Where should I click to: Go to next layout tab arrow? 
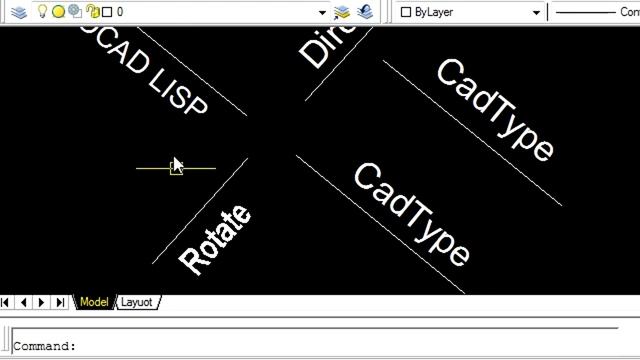point(42,302)
